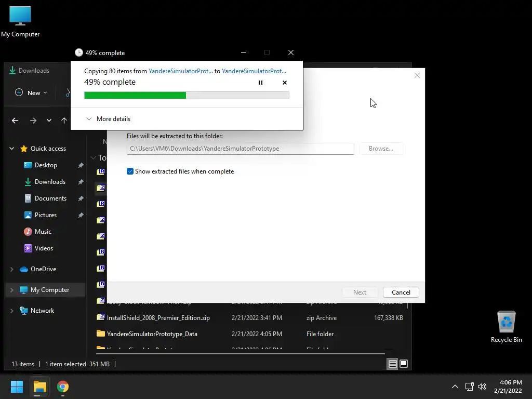The height and width of the screenshot is (399, 532).
Task: Open recent locations dropdown arrow
Action: click(x=49, y=121)
